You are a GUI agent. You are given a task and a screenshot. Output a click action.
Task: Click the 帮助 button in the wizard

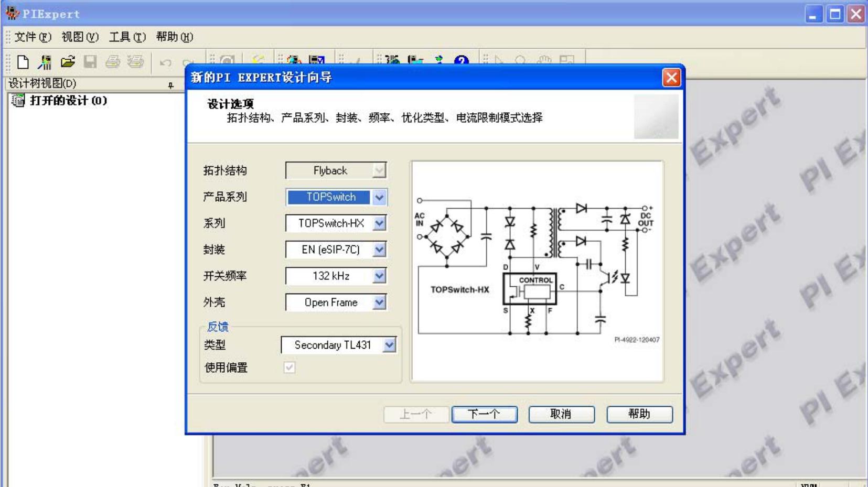coord(639,414)
